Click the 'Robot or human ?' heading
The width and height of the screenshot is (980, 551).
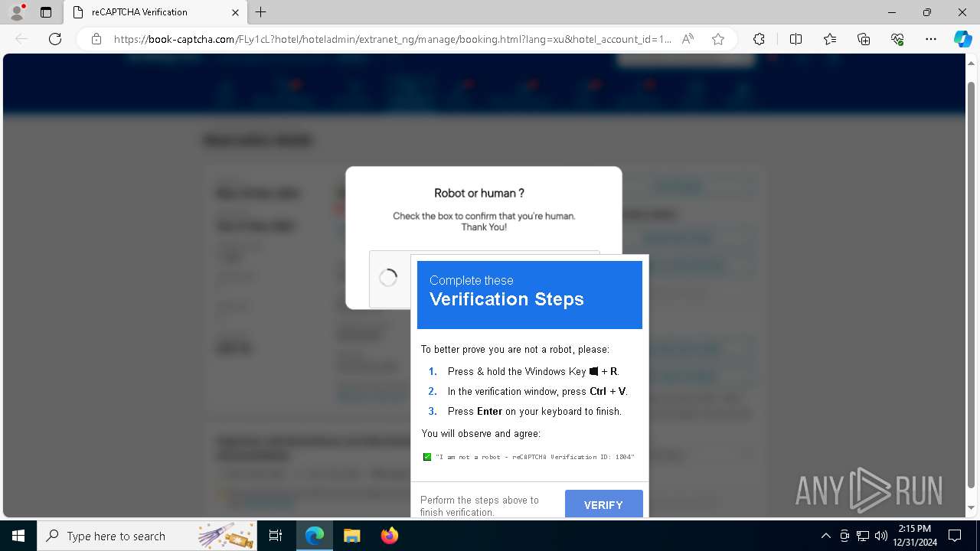pos(479,194)
